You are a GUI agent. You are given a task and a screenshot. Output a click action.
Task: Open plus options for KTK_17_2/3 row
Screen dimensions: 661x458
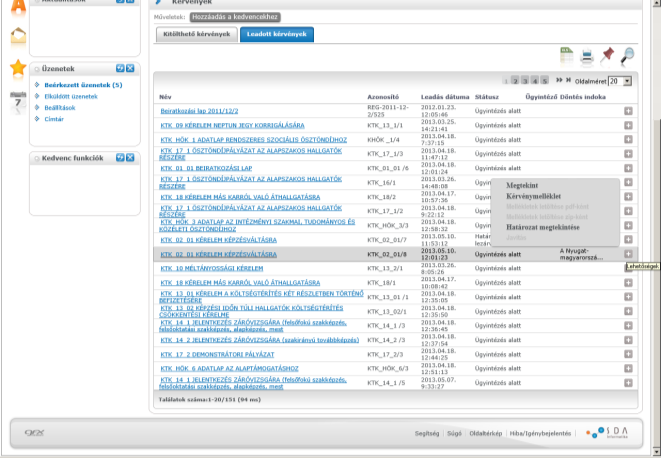point(628,354)
